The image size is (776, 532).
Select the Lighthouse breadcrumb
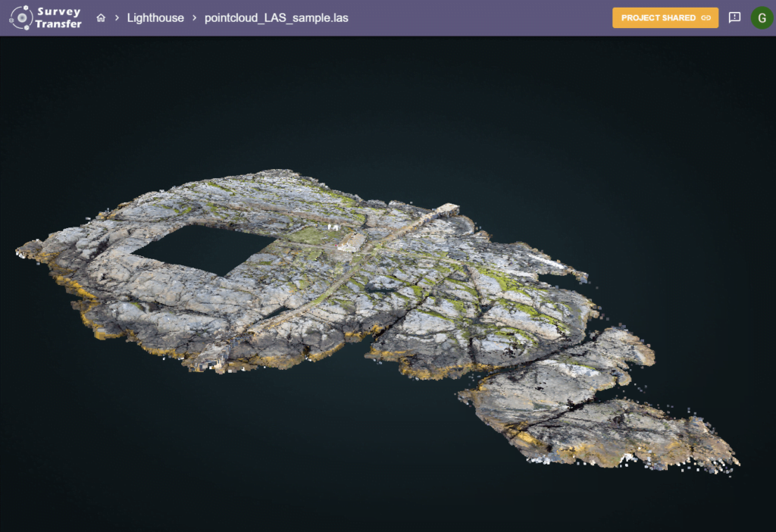[x=155, y=17]
